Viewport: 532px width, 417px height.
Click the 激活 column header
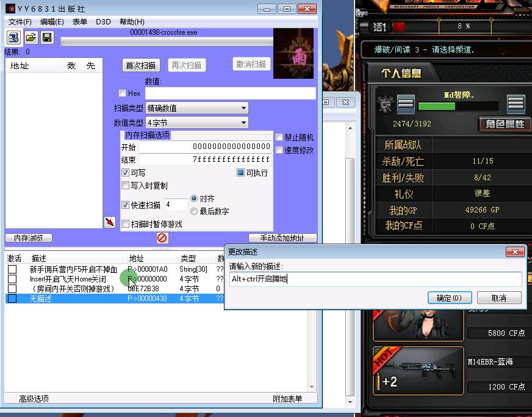pyautogui.click(x=14, y=258)
